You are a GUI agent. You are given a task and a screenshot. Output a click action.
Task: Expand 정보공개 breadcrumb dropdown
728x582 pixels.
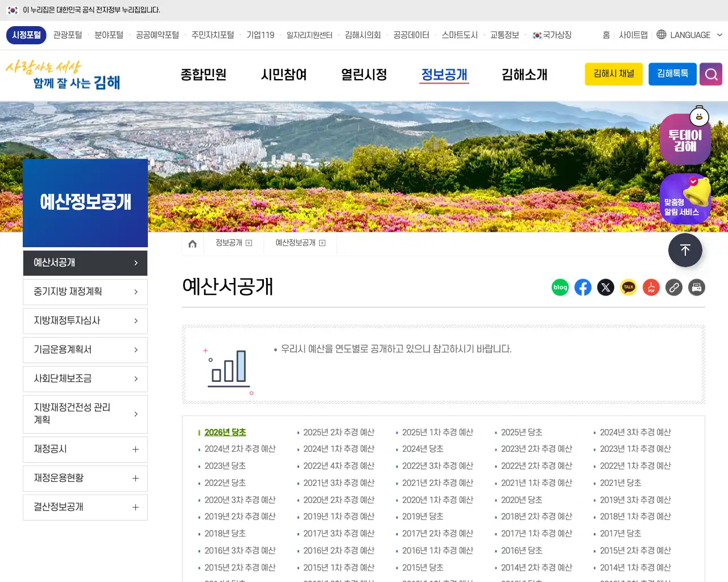click(249, 243)
